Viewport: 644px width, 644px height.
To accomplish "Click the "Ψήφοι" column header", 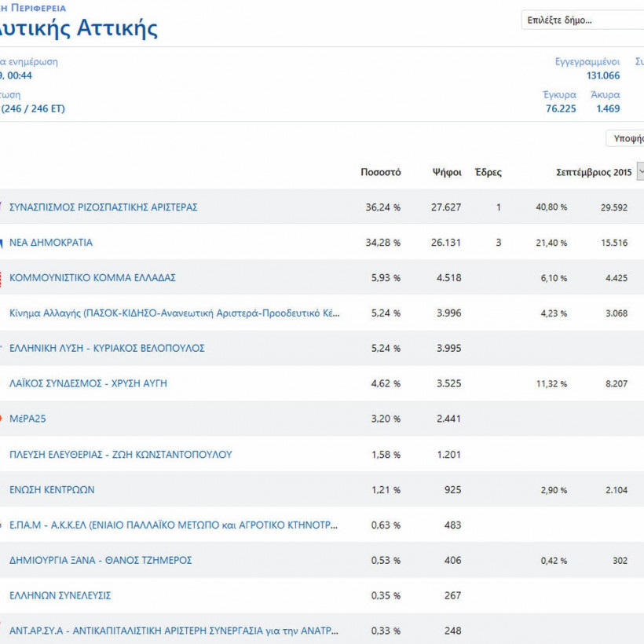I will click(x=447, y=172).
